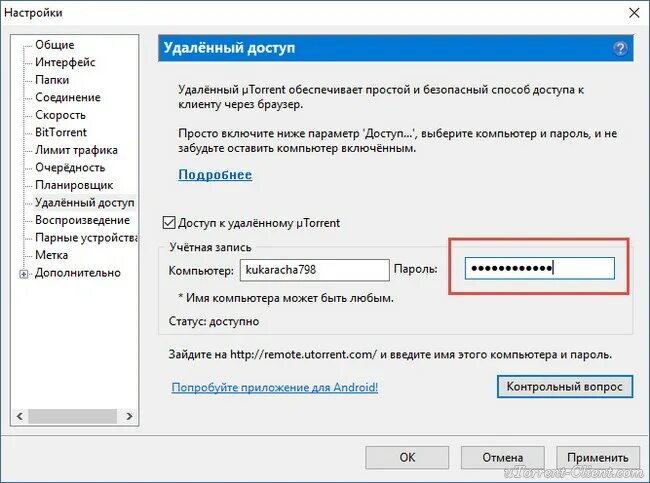Open the Интерфейс settings section
Viewport: 650px width, 483px height.
click(x=65, y=62)
